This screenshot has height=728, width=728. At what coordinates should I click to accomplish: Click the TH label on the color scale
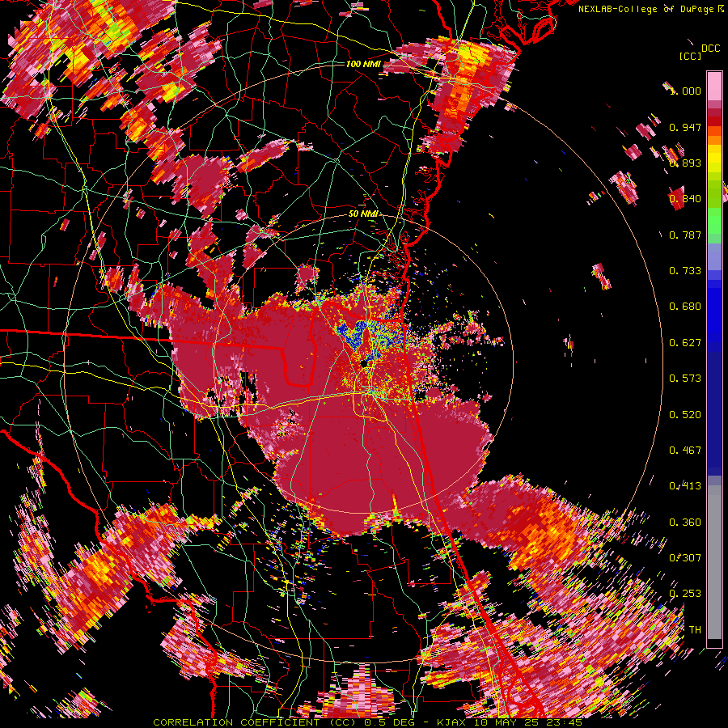[x=695, y=630]
